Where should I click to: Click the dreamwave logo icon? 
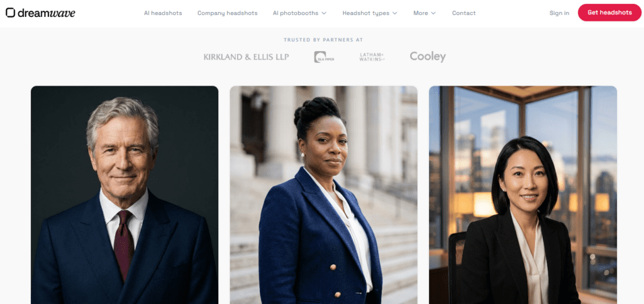point(10,13)
